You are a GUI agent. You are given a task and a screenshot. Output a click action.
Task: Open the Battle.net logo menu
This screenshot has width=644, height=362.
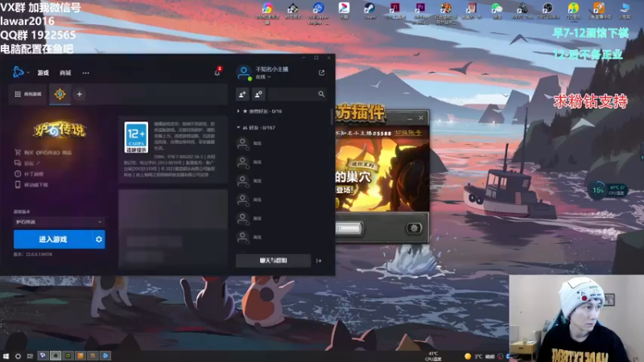pyautogui.click(x=19, y=72)
